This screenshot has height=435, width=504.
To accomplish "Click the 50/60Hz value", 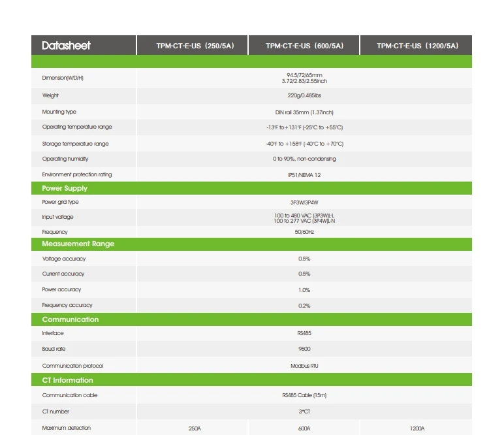I will coord(304,232).
